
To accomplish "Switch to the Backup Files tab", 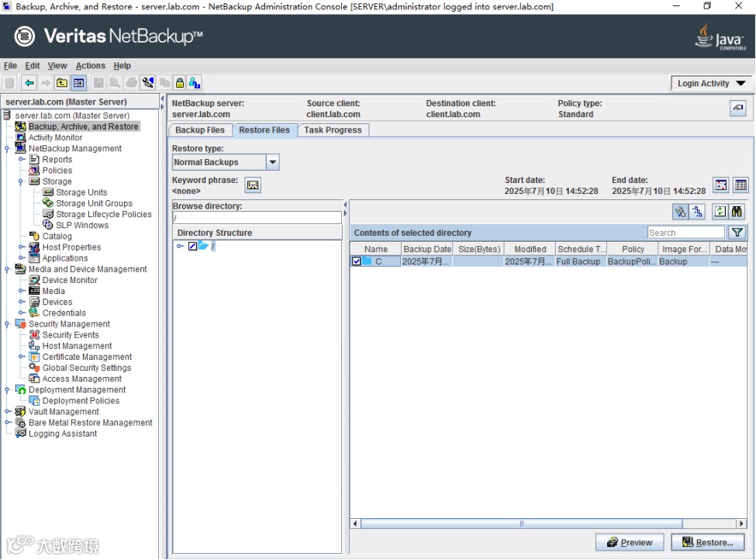I will click(199, 130).
